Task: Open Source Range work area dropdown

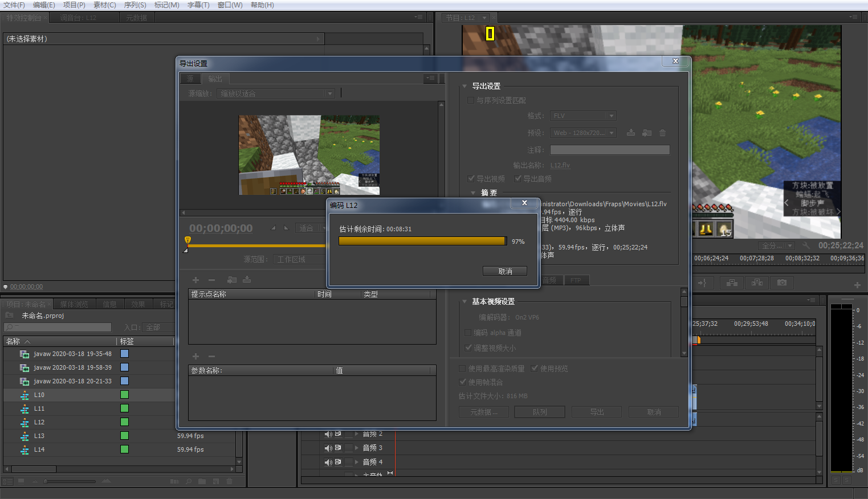Action: tap(299, 259)
